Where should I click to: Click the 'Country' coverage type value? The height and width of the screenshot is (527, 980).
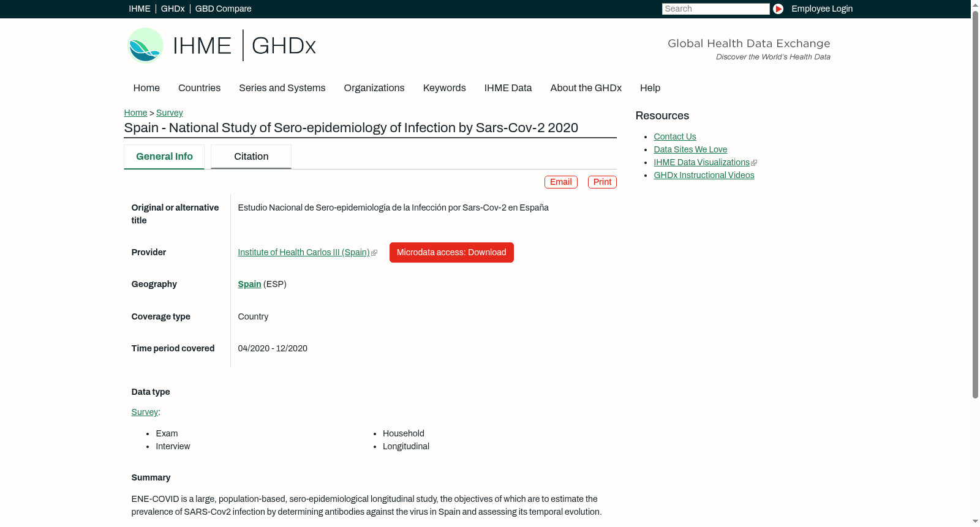click(x=253, y=316)
